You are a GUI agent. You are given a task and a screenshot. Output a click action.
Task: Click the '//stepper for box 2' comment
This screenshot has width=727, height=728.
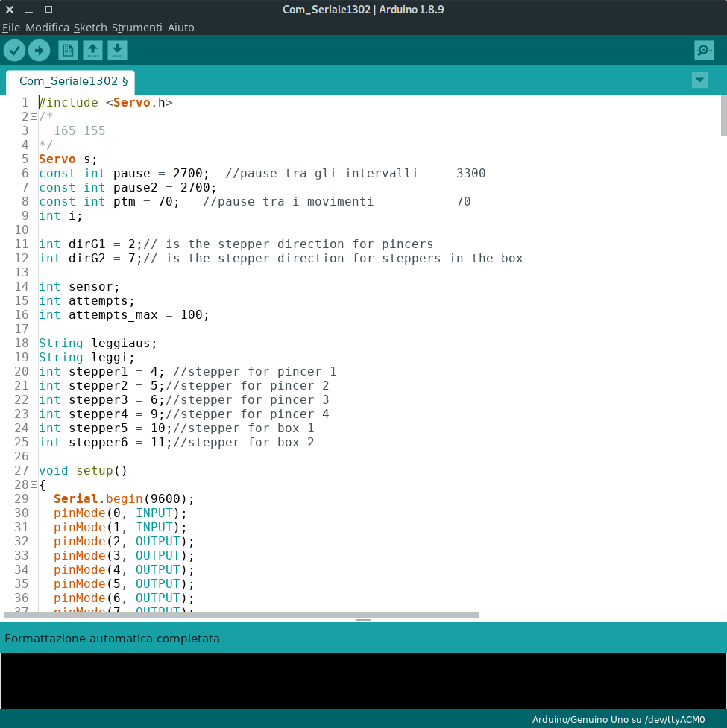tap(243, 443)
